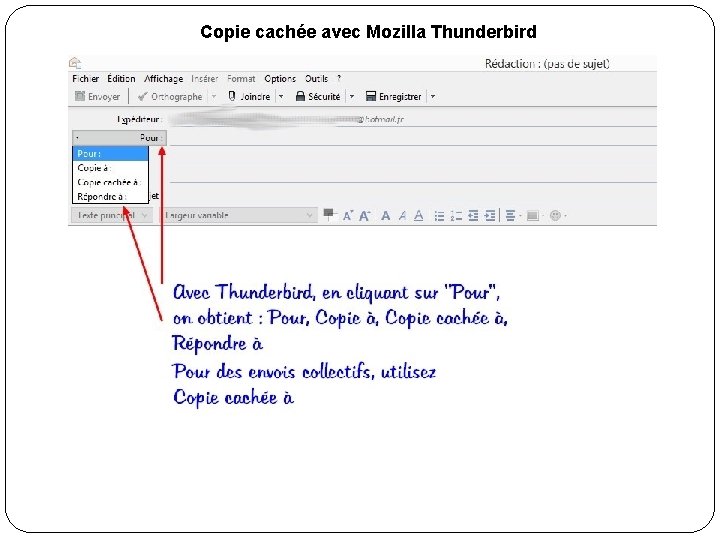Select "Répondre à :" option
This screenshot has height=540, width=720.
(111, 197)
